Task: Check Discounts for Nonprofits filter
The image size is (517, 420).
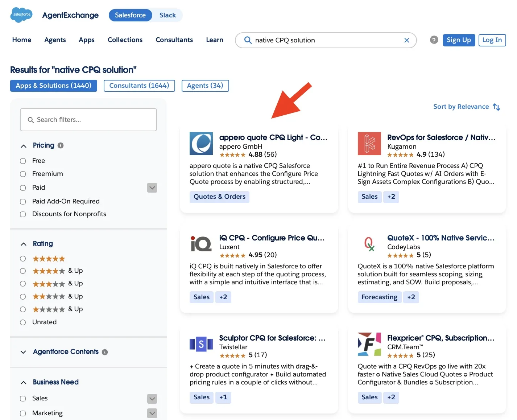Action: (x=23, y=214)
